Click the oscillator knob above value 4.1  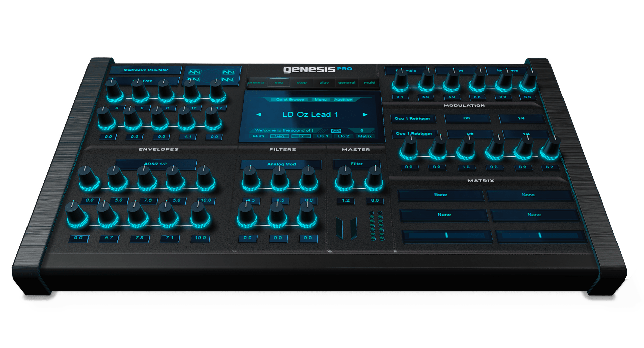tap(186, 119)
